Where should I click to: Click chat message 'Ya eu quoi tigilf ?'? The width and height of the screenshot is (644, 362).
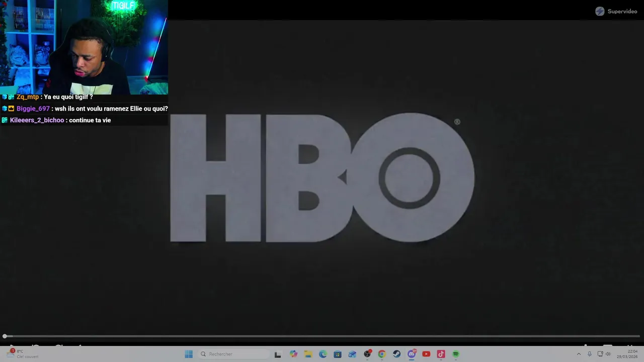[x=68, y=97]
